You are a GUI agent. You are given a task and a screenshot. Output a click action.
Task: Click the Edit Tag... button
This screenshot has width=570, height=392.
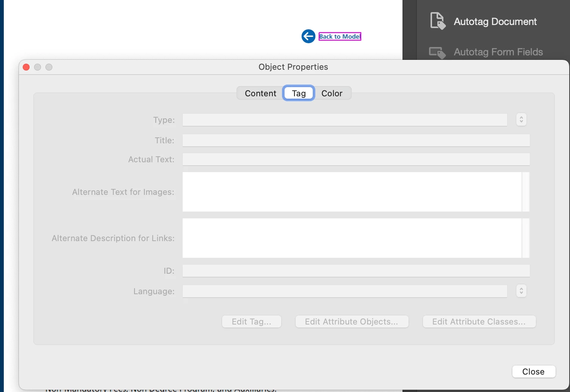click(x=252, y=321)
